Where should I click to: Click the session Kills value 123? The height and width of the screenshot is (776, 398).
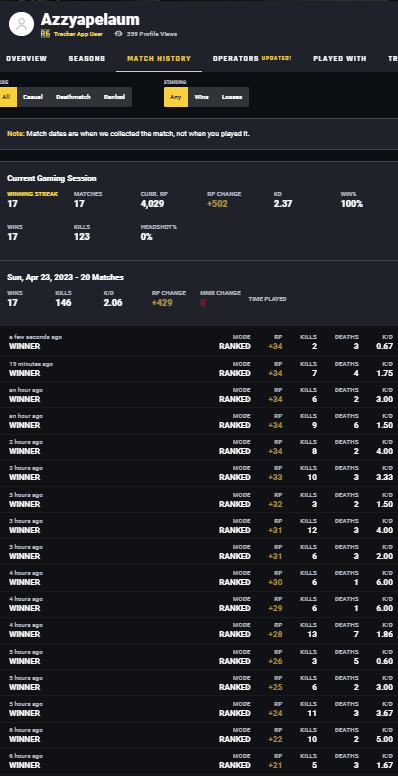click(82, 237)
